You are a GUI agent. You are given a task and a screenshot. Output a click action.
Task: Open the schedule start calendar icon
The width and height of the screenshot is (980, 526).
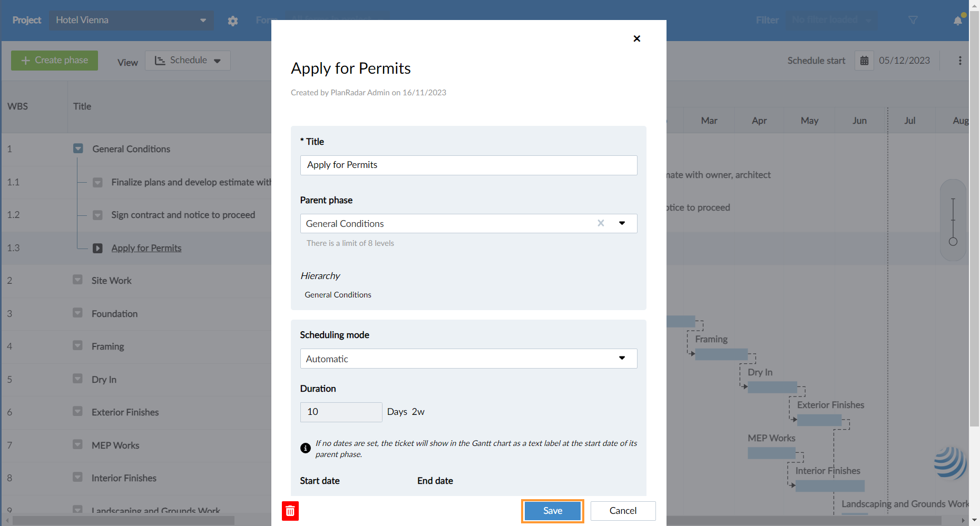[x=864, y=61]
